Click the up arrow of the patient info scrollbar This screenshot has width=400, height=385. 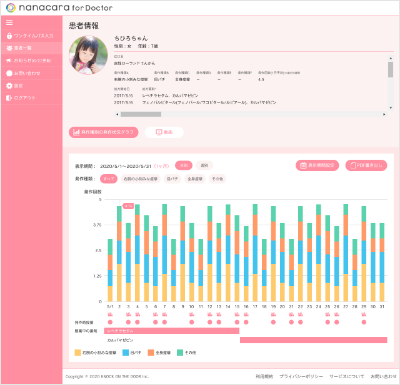click(x=390, y=58)
